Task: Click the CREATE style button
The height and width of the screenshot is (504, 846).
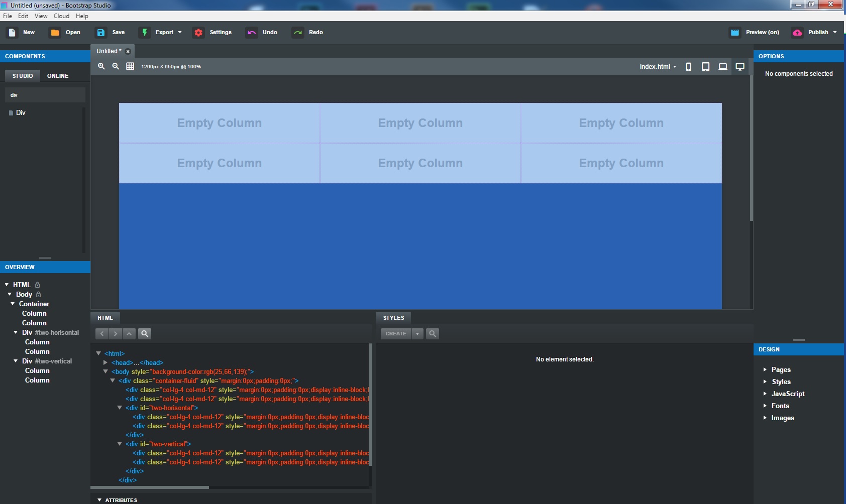Action: tap(396, 333)
